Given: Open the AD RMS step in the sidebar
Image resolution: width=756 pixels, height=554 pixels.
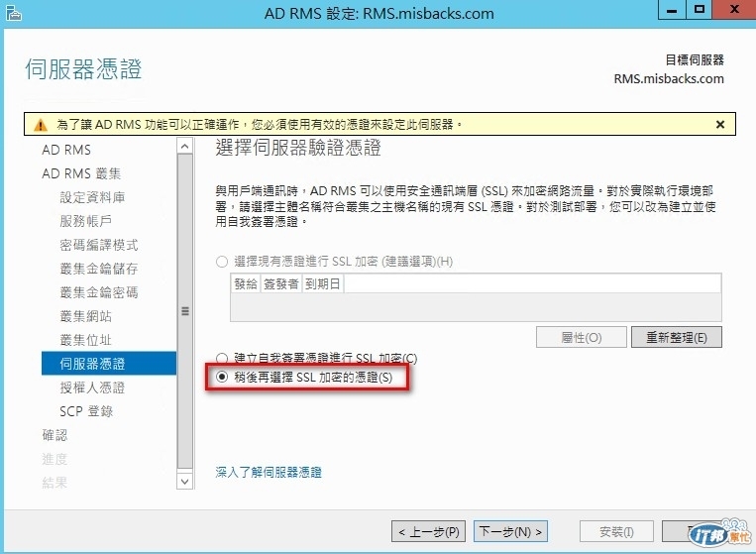Looking at the screenshot, I should coord(66,150).
